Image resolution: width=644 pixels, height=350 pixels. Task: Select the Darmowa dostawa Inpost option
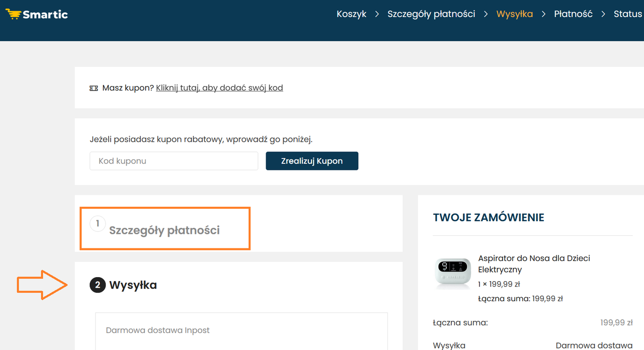click(x=242, y=331)
